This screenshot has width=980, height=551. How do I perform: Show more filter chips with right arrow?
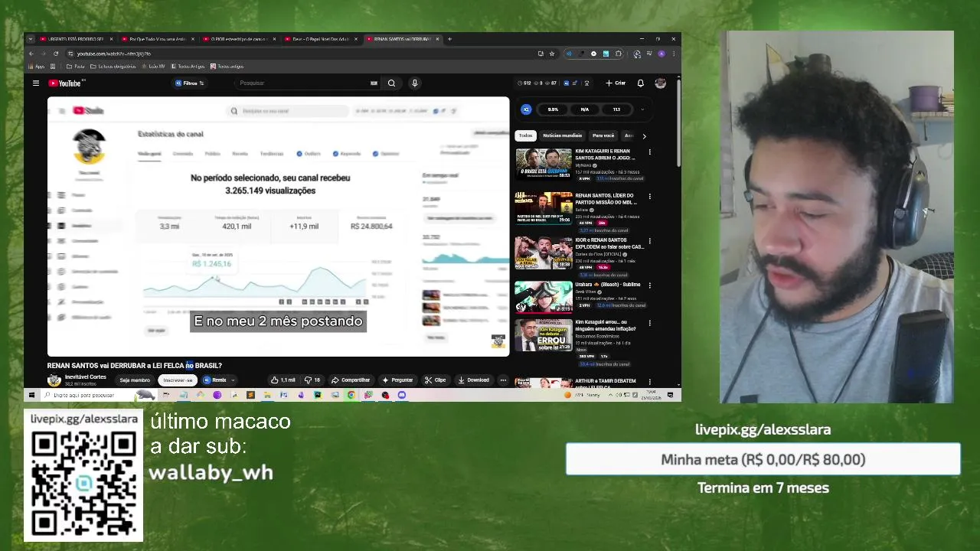[644, 135]
